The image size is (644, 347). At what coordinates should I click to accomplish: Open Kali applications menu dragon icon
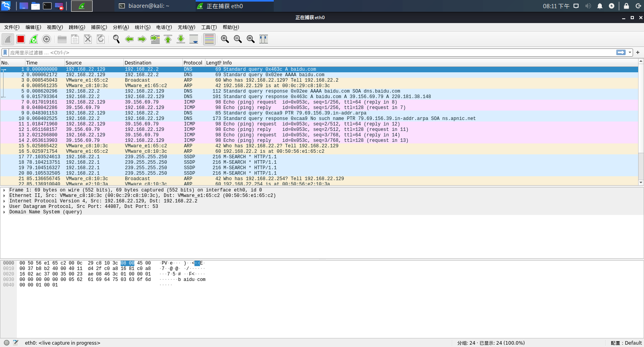point(6,6)
